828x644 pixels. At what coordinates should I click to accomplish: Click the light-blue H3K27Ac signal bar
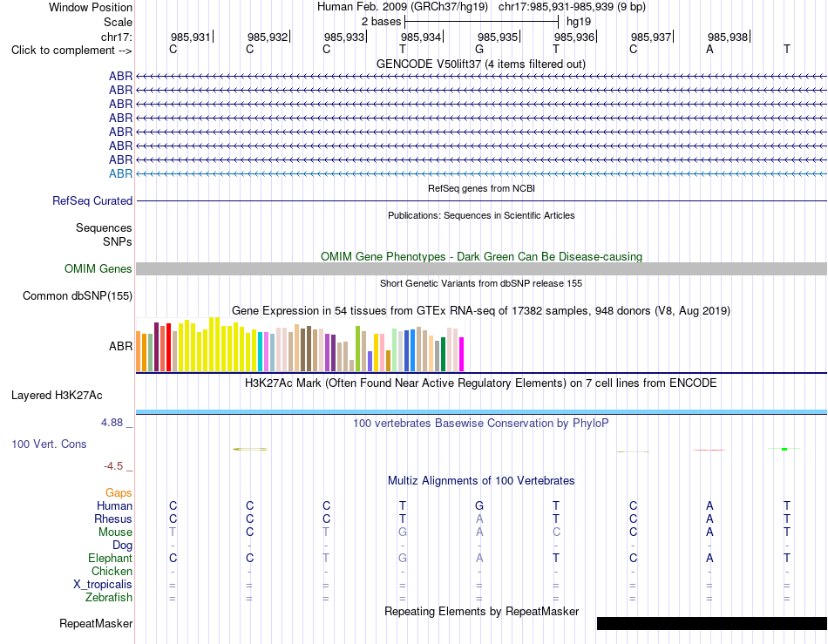(x=482, y=411)
